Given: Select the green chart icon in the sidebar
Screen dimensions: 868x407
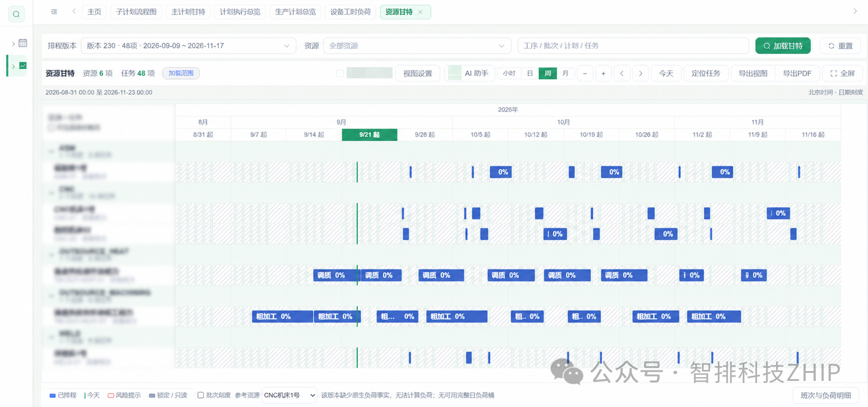Looking at the screenshot, I should [23, 66].
